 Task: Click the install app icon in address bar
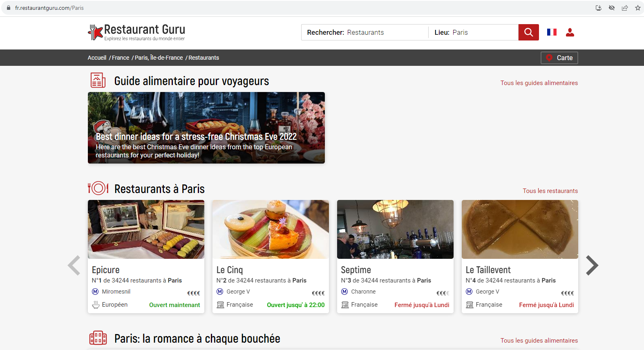tap(599, 8)
